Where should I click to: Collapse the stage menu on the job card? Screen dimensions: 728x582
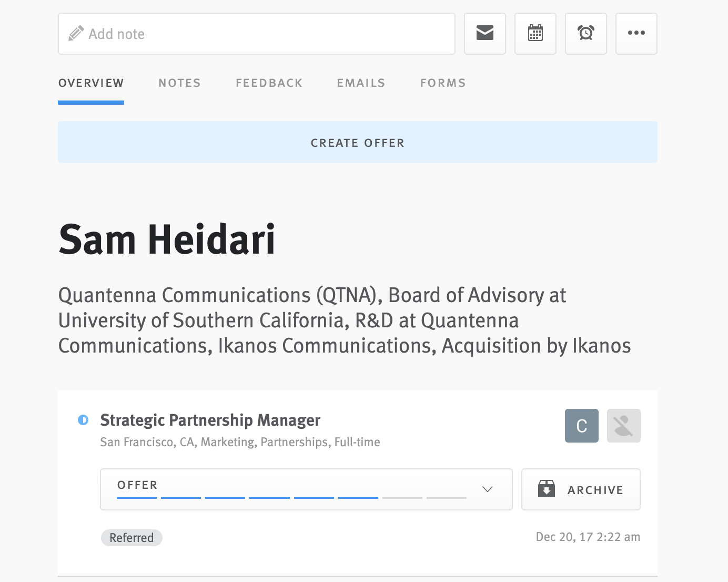click(487, 489)
